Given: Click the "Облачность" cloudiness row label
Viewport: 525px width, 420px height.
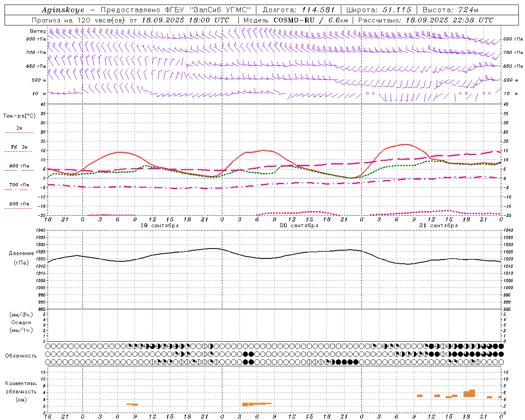Looking at the screenshot, I should tap(21, 356).
